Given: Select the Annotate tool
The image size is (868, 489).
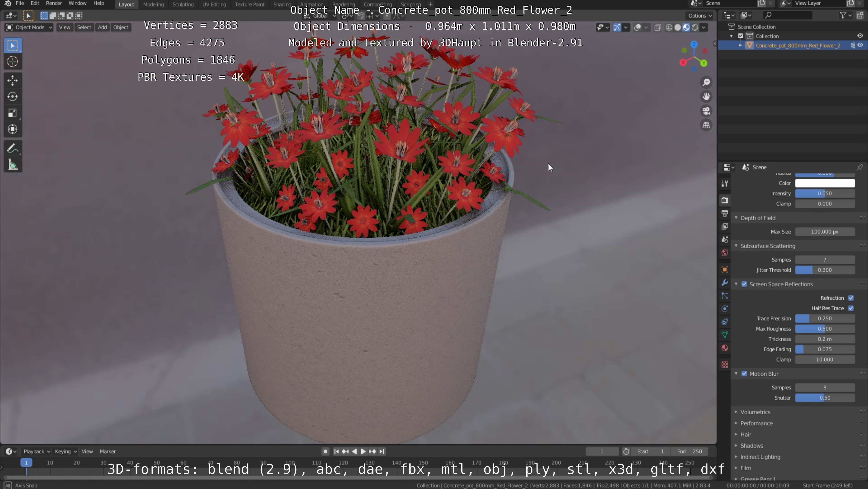Looking at the screenshot, I should [x=13, y=148].
